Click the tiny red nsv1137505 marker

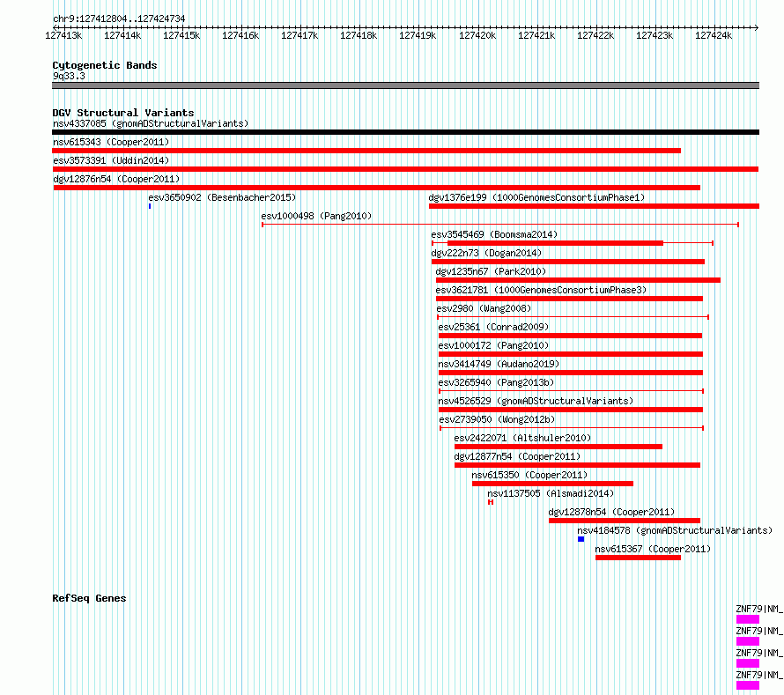(491, 502)
